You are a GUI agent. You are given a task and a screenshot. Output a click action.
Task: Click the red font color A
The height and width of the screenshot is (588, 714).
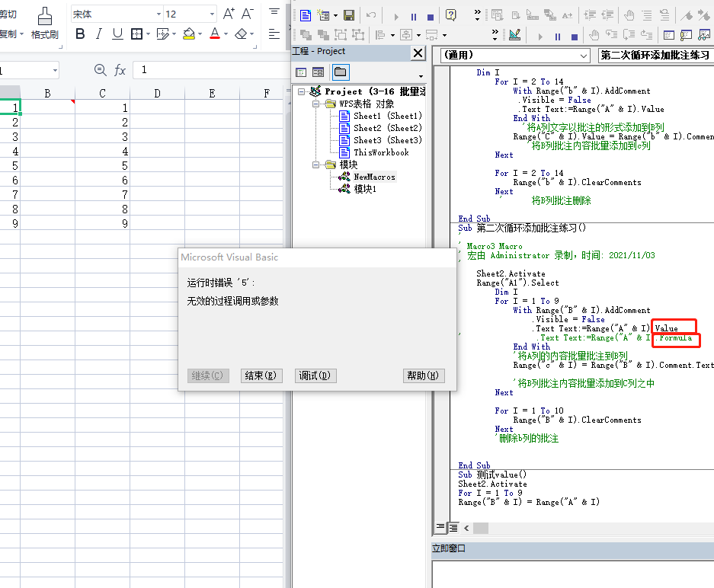(x=215, y=34)
